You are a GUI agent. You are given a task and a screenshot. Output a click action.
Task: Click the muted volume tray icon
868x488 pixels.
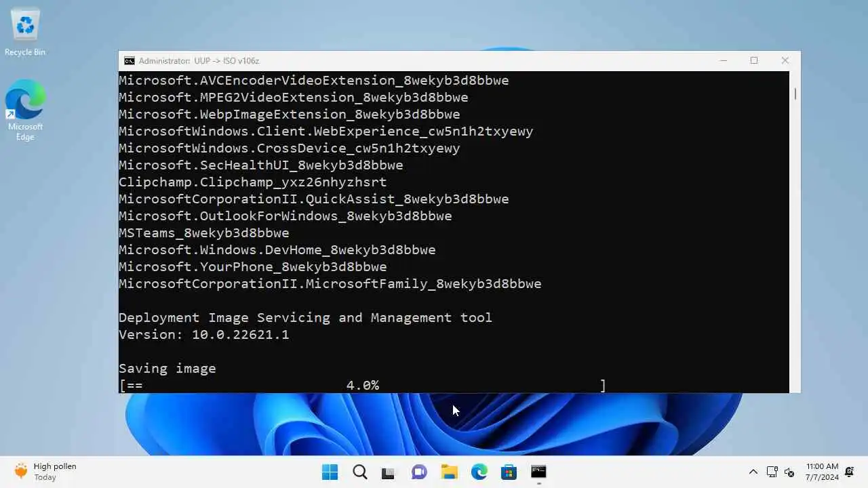789,472
